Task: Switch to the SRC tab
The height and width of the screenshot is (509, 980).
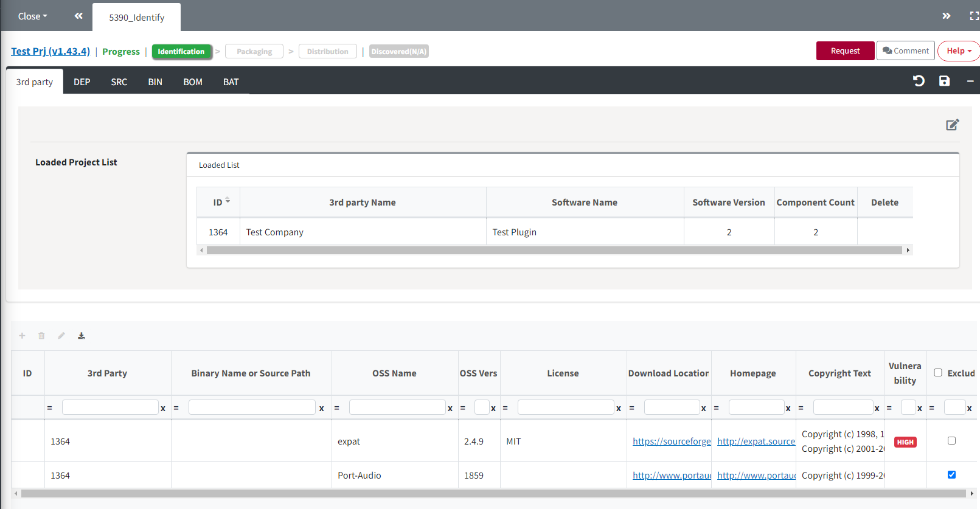Action: (119, 81)
